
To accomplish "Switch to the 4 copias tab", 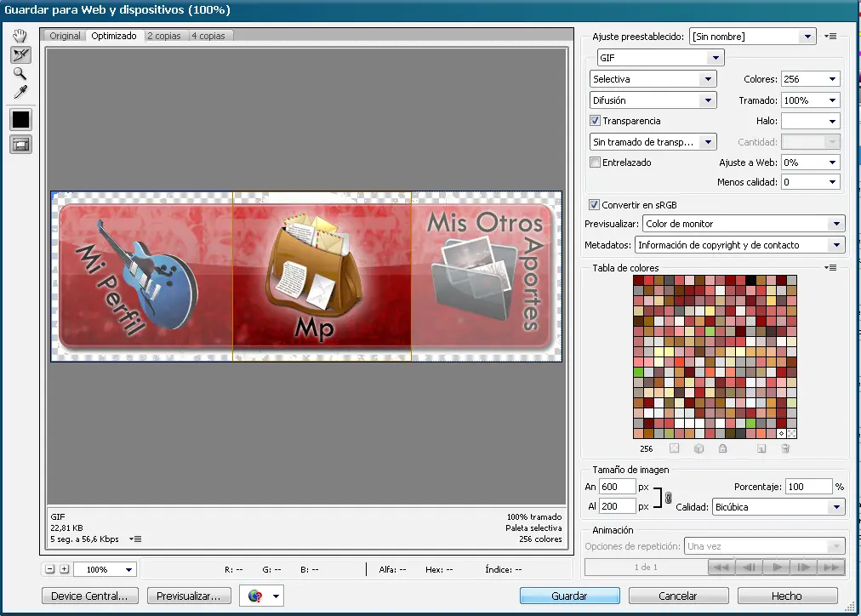I will tap(207, 36).
